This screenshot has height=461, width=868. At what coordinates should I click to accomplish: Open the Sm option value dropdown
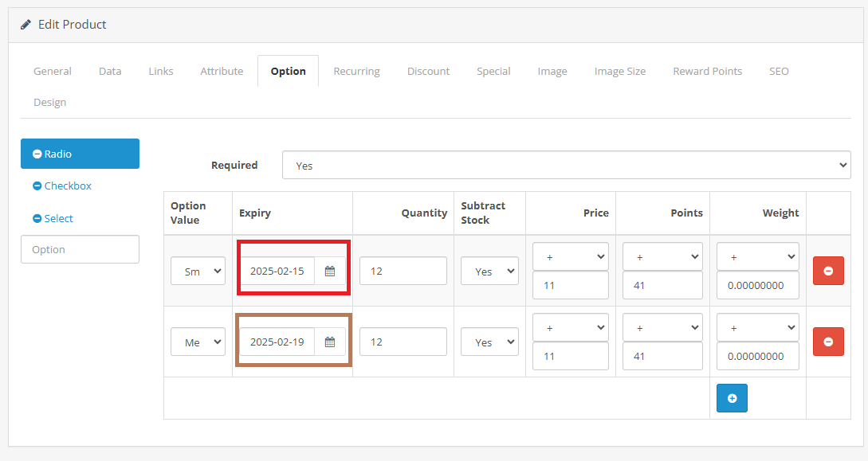point(198,272)
